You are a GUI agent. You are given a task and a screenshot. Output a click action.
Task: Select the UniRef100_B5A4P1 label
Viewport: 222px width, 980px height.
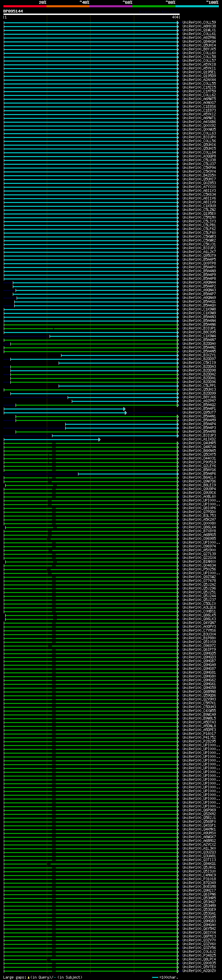point(199,409)
